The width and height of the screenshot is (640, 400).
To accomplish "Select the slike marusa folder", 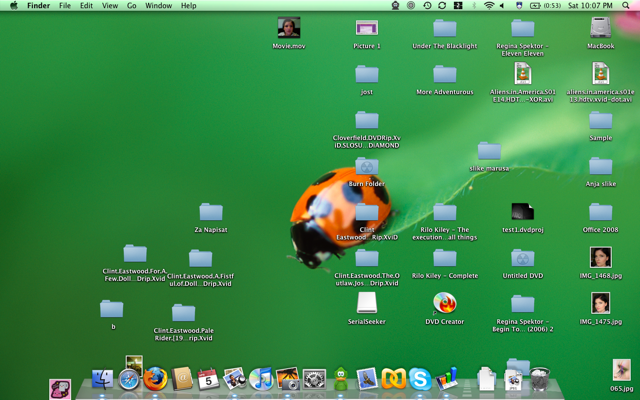I will pyautogui.click(x=489, y=151).
